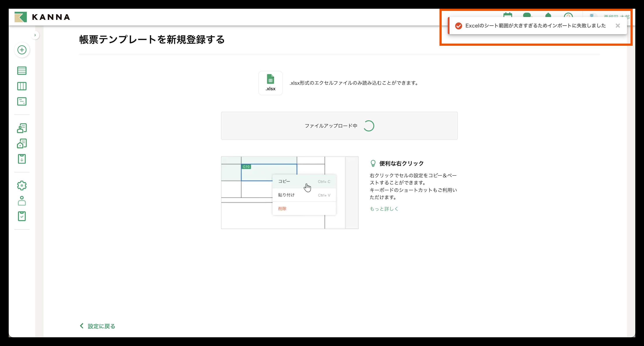Click the ファイルアップロード中 upload area
The image size is (644, 346).
pos(339,126)
